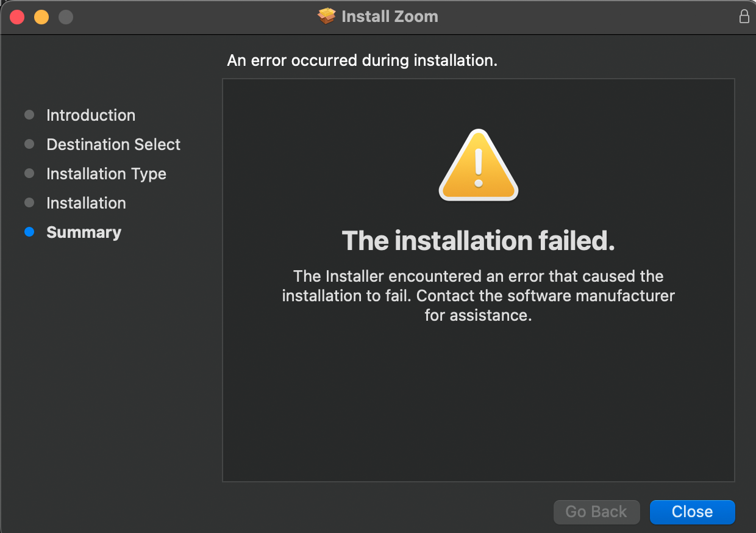Minimize the installer with the yellow button
This screenshot has width=756, height=533.
click(41, 17)
